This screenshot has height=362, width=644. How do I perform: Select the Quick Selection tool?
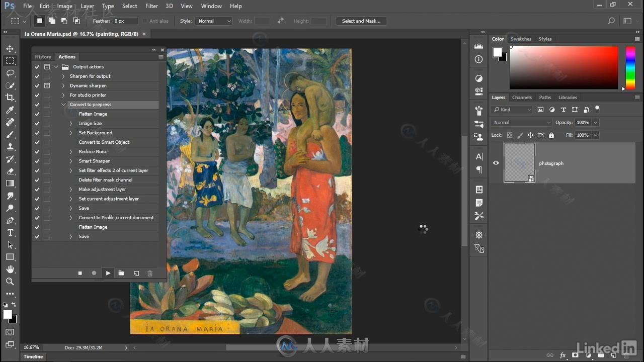[x=10, y=85]
